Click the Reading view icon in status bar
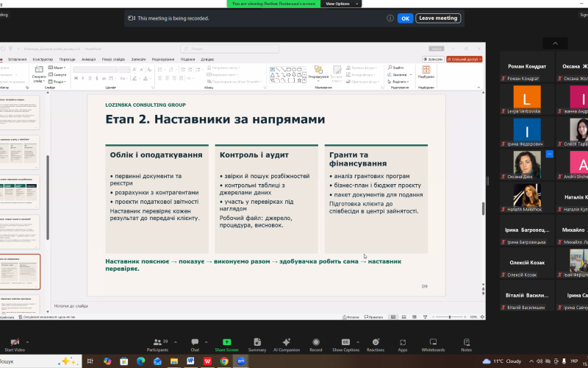The image size is (588, 368). click(415, 317)
